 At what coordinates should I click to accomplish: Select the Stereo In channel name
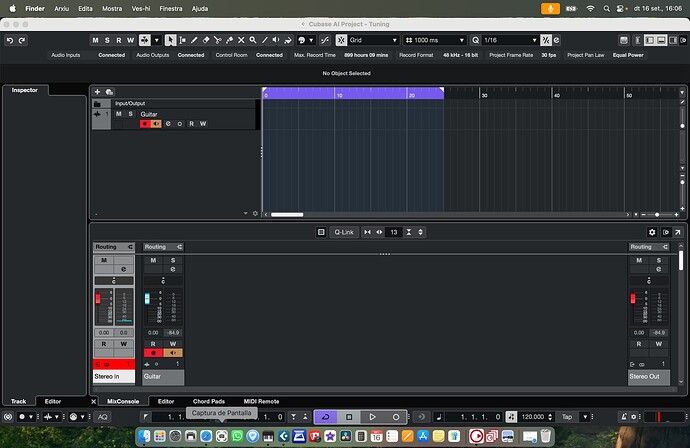pos(114,376)
